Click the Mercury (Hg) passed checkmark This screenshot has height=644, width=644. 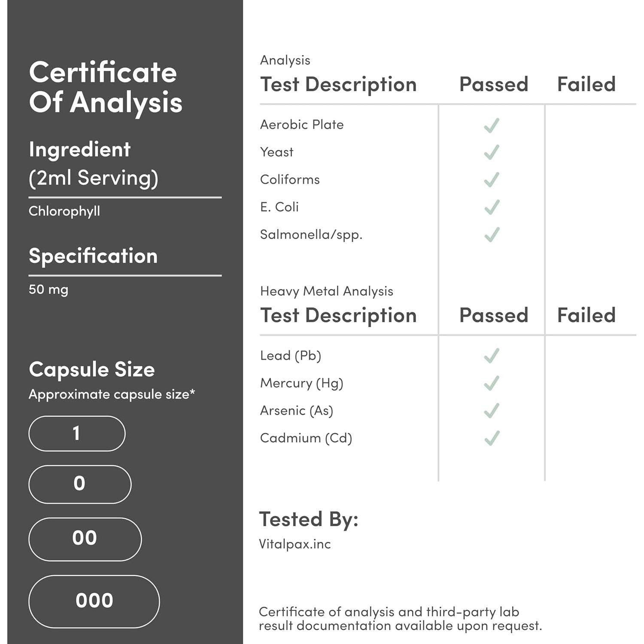pos(492,383)
